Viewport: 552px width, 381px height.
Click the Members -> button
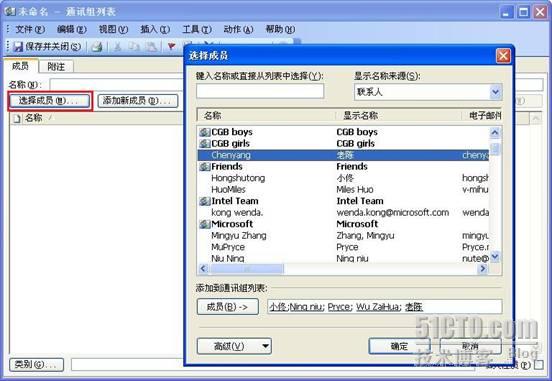coord(228,307)
